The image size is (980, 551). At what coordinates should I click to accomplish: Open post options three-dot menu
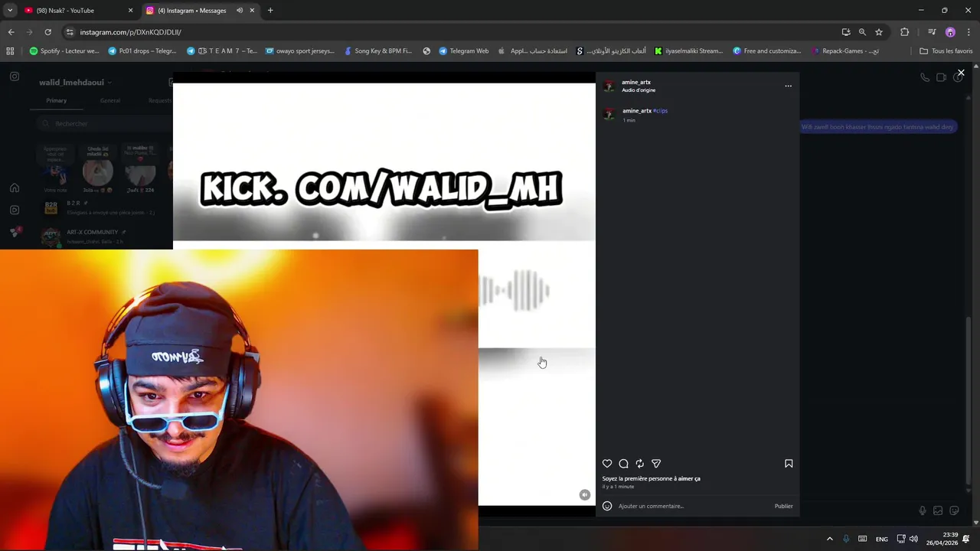tap(788, 86)
